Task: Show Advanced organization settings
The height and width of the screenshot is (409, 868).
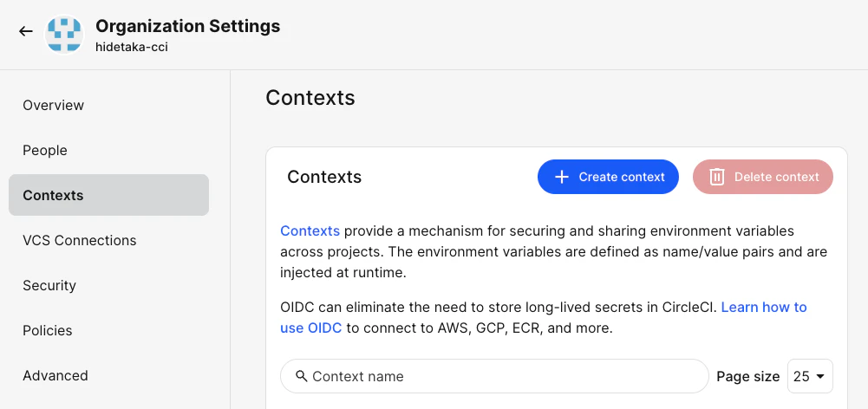Action: [55, 375]
